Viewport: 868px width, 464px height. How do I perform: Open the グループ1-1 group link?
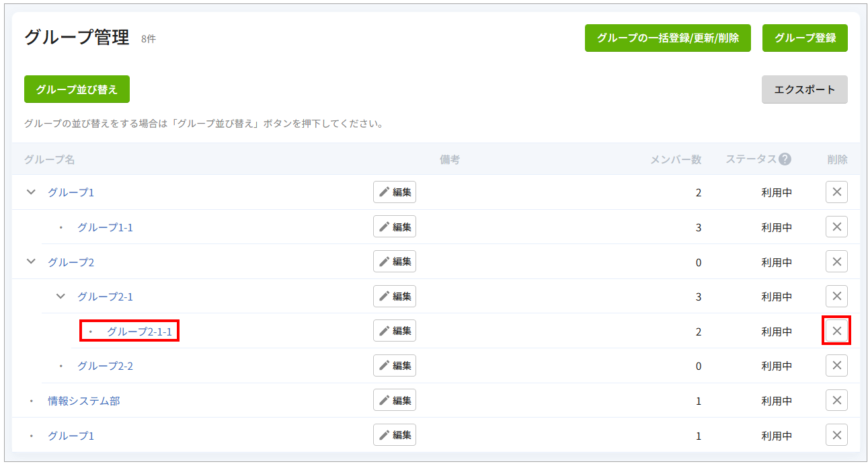[105, 227]
